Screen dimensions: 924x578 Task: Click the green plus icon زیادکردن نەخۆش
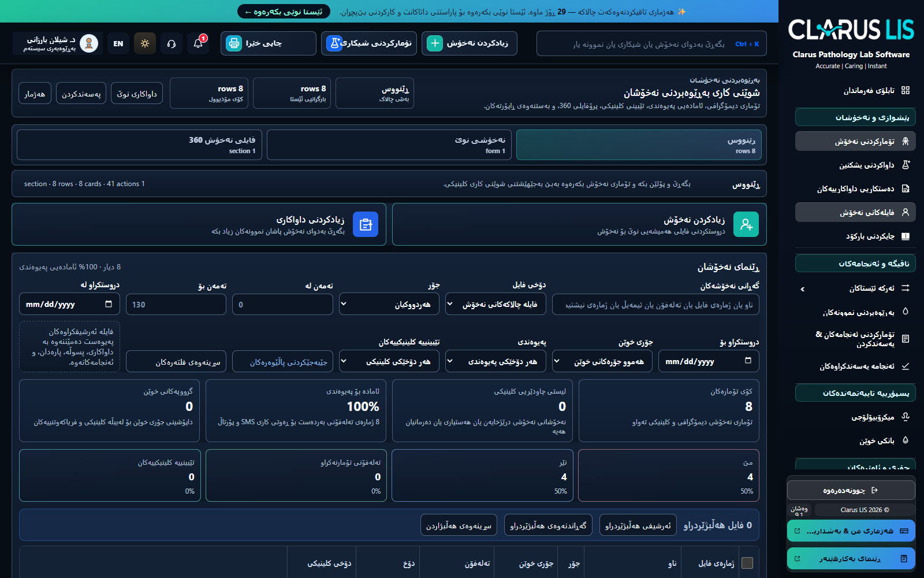point(435,43)
